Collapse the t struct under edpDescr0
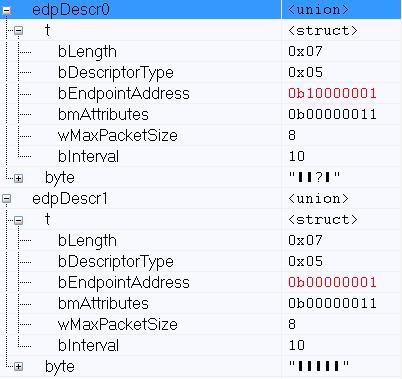Viewport: 402px width, 379px height. (19, 31)
